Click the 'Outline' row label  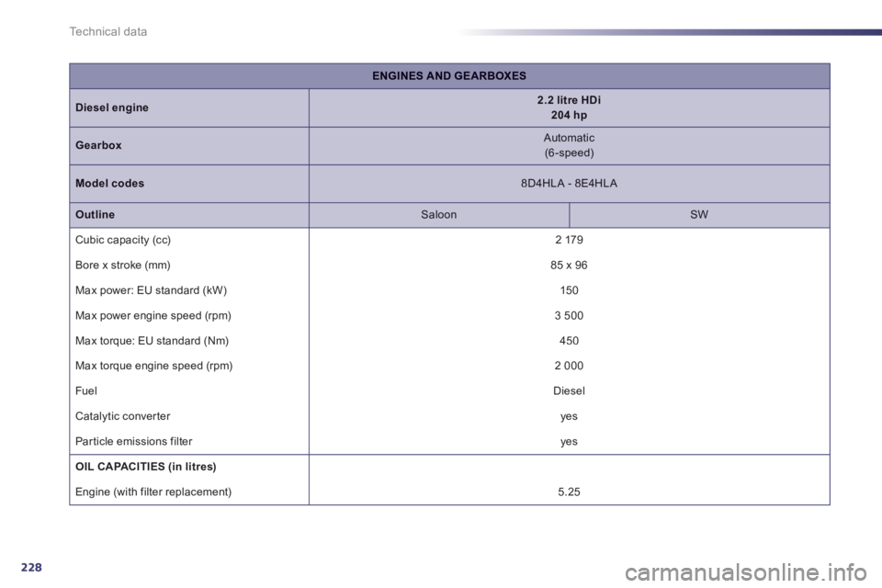click(95, 214)
